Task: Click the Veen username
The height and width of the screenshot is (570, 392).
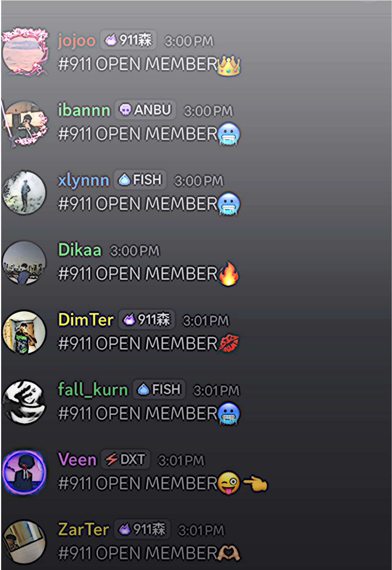Action: click(x=77, y=460)
